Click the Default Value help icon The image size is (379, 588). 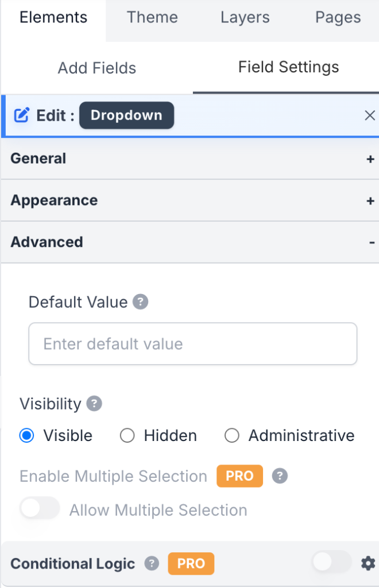(141, 302)
